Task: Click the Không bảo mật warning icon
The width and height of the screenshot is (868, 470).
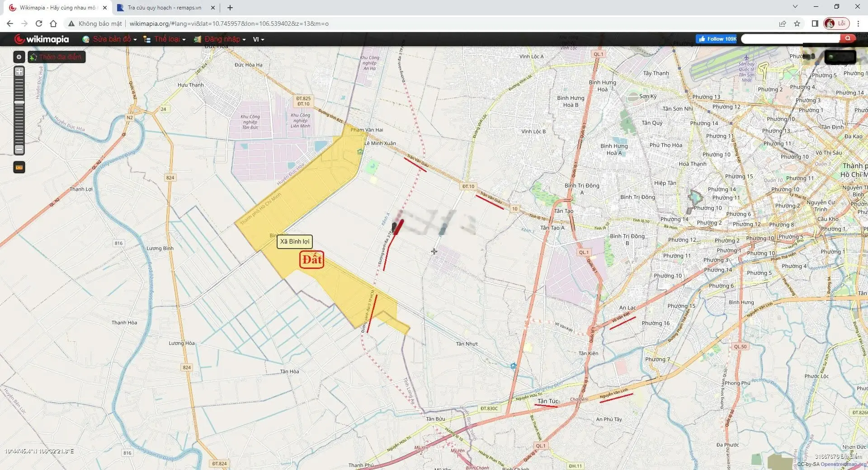Action: click(x=71, y=23)
